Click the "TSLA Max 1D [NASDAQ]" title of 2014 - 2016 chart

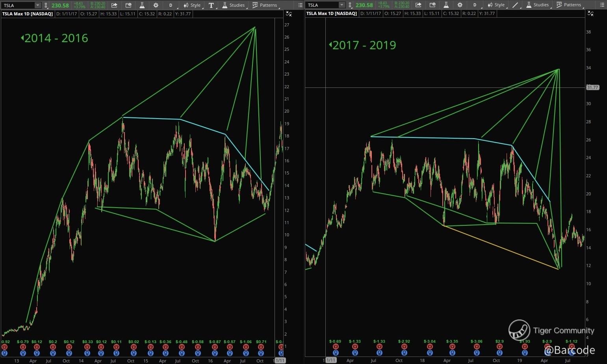click(28, 14)
